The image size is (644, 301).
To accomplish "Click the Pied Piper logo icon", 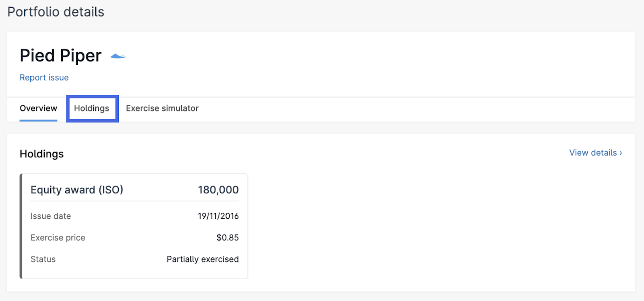I will point(118,56).
